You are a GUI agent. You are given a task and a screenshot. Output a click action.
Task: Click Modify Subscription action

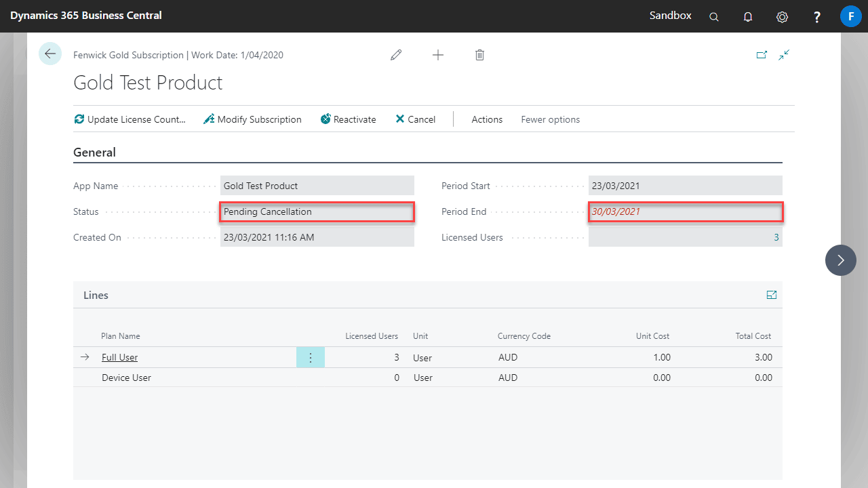click(x=253, y=119)
